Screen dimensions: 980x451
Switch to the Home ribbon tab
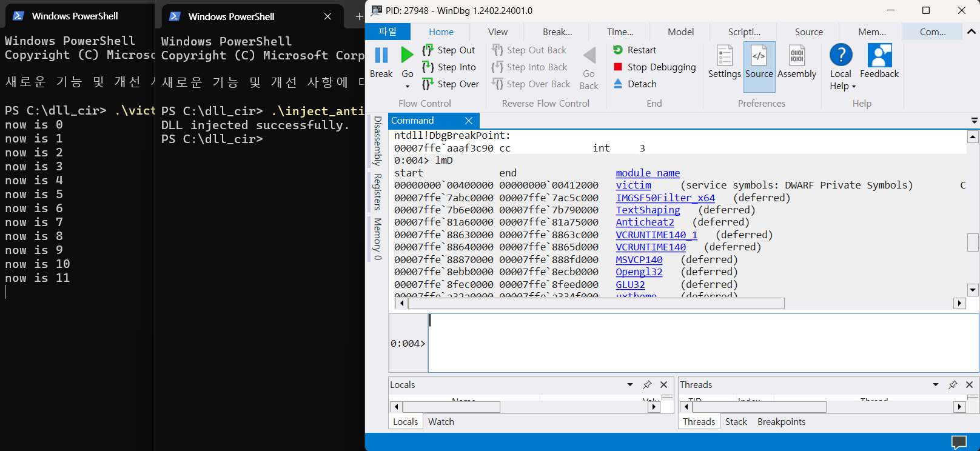pyautogui.click(x=441, y=32)
